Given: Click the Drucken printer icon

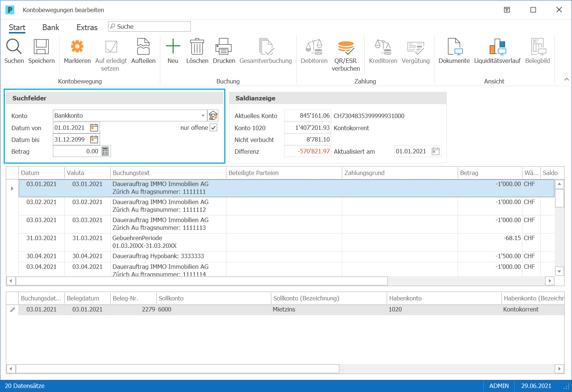Looking at the screenshot, I should [224, 47].
